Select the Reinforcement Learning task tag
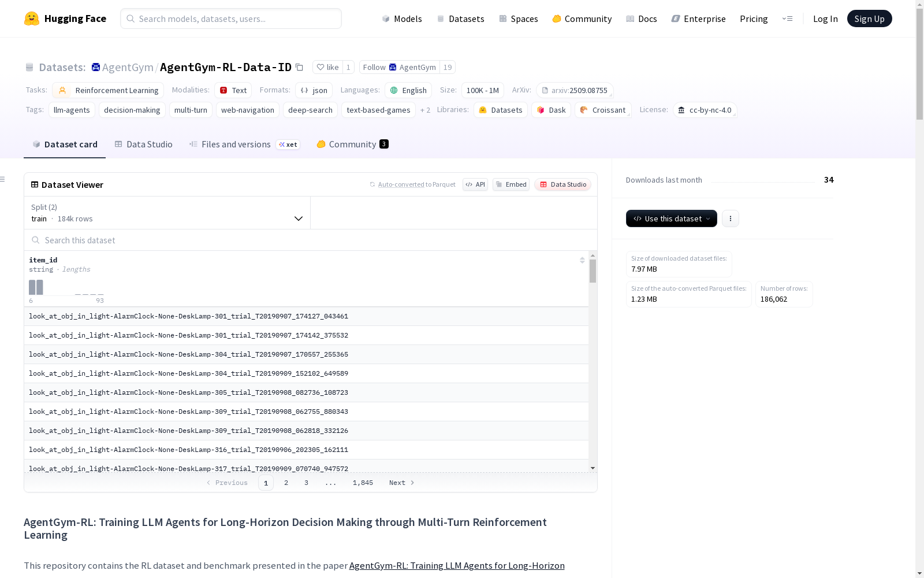924x578 pixels. [108, 90]
